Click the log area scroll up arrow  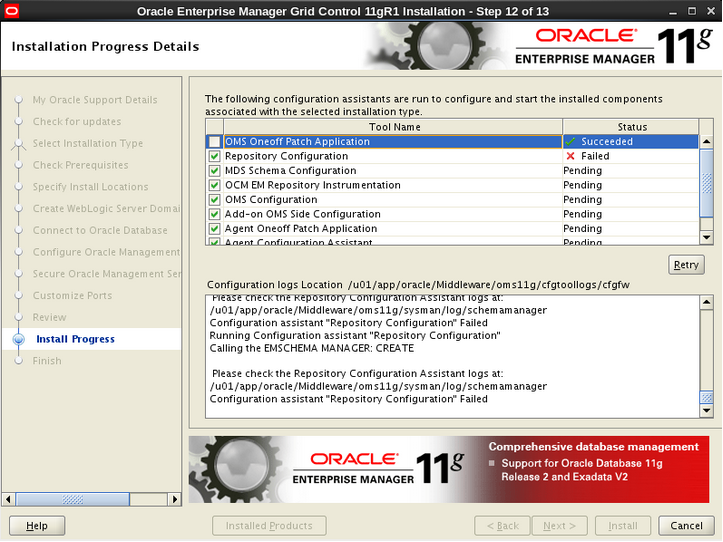click(x=706, y=303)
